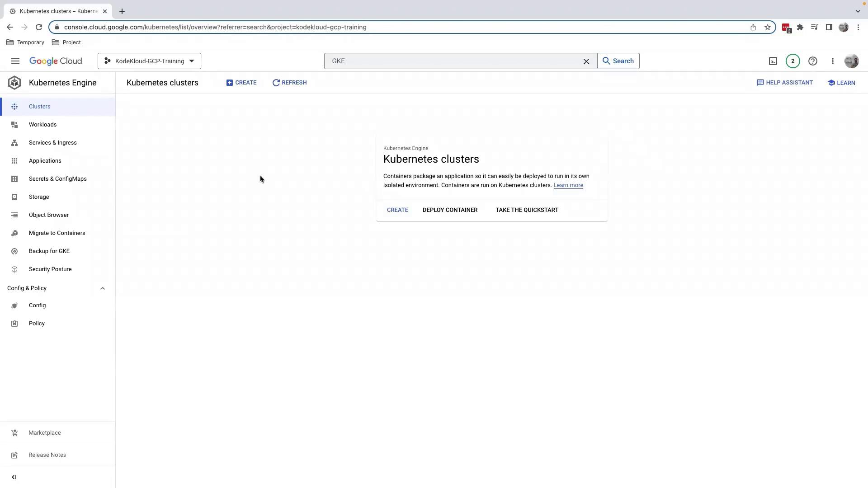This screenshot has height=488, width=868.
Task: Bookmark this page with the star icon
Action: [767, 27]
